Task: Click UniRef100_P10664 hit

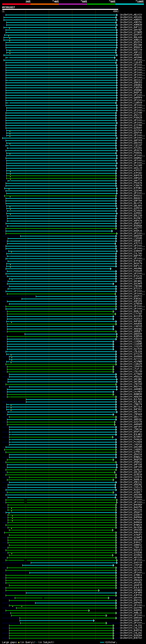Action: pos(131,442)
